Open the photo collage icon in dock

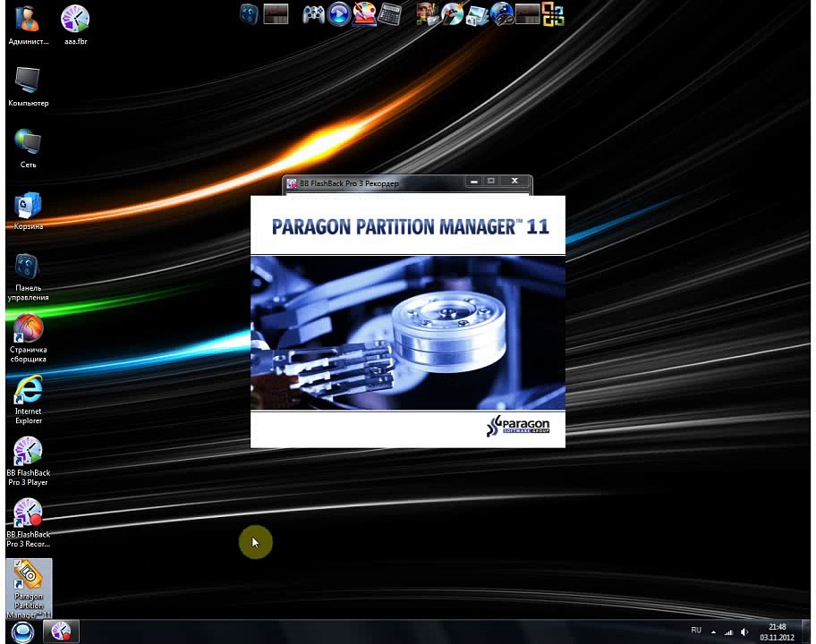click(428, 14)
